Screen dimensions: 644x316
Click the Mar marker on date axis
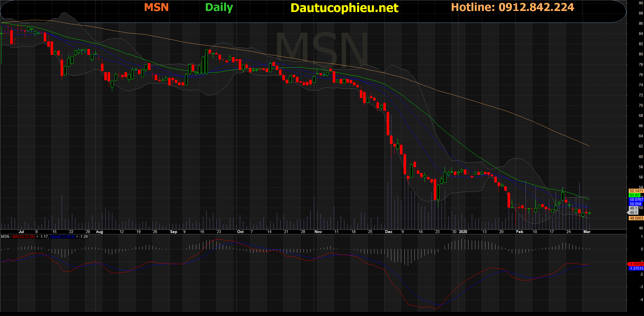tap(587, 232)
